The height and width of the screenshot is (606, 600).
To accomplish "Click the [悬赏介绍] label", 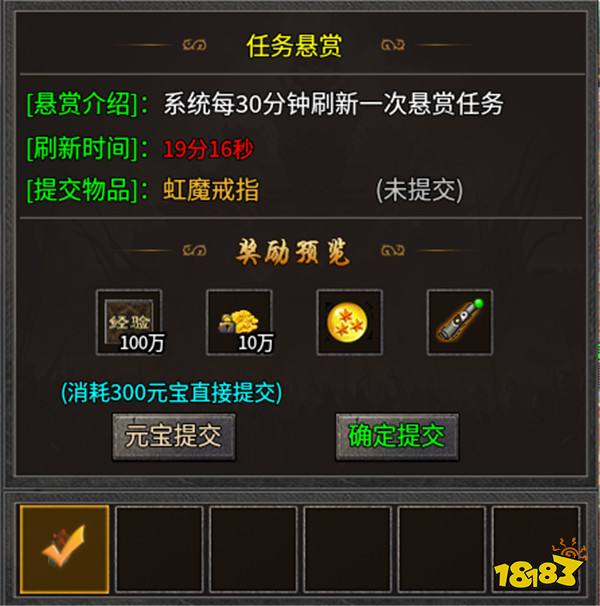I will [87, 104].
